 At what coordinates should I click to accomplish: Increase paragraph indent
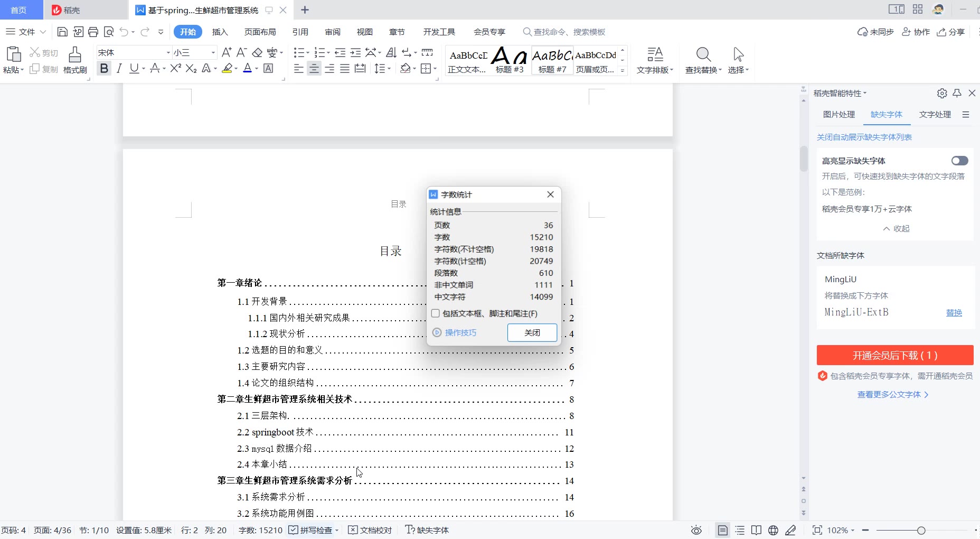point(356,52)
